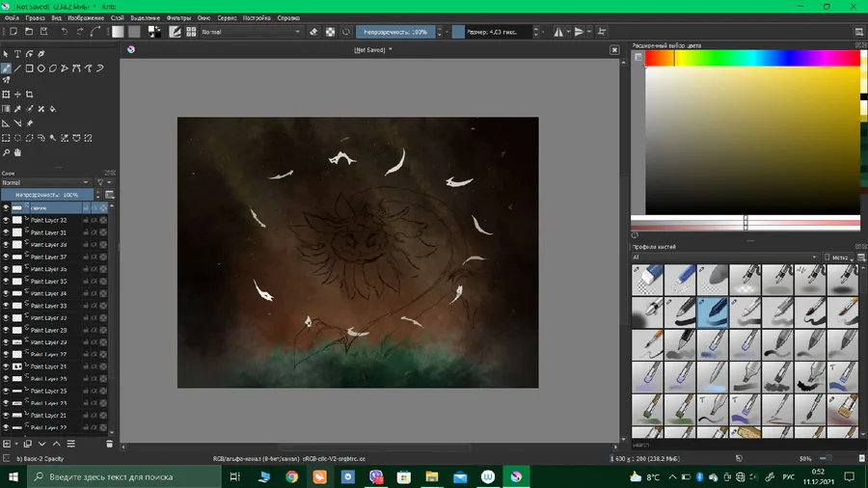Click the layer Непрозрачность 100% slider
Screen dimensions: 868x488
[x=47, y=195]
